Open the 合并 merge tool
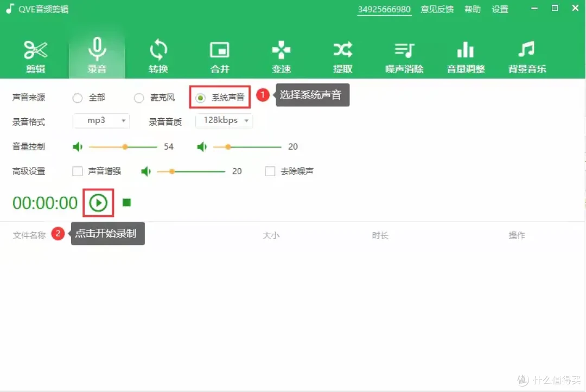Image resolution: width=586 pixels, height=392 pixels. pos(220,57)
